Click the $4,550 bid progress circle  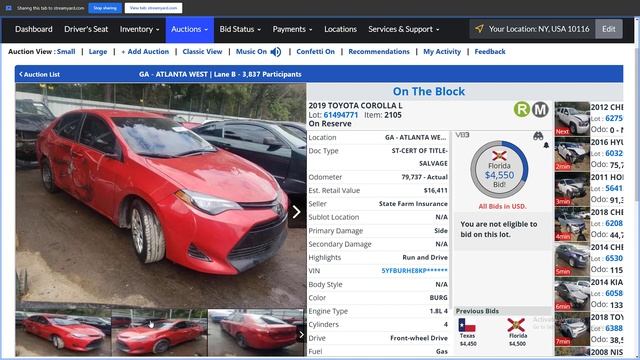[x=499, y=169]
